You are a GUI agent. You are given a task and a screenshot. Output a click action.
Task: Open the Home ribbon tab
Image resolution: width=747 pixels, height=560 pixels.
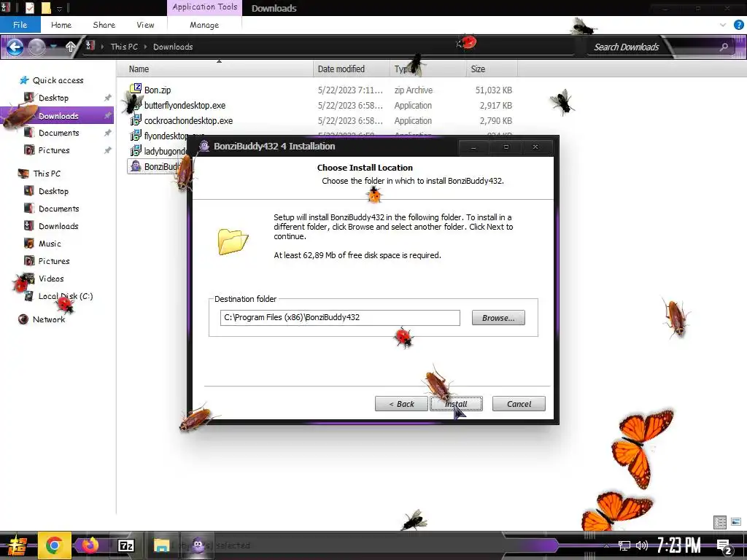[61, 25]
